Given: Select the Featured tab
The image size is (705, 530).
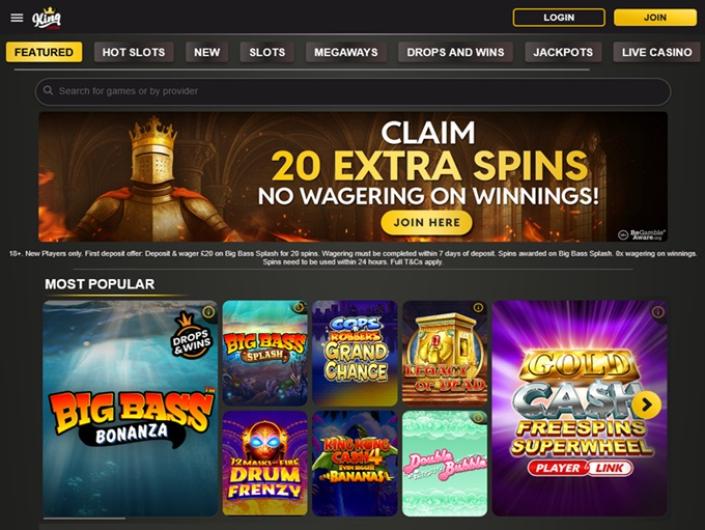Looking at the screenshot, I should (x=44, y=52).
